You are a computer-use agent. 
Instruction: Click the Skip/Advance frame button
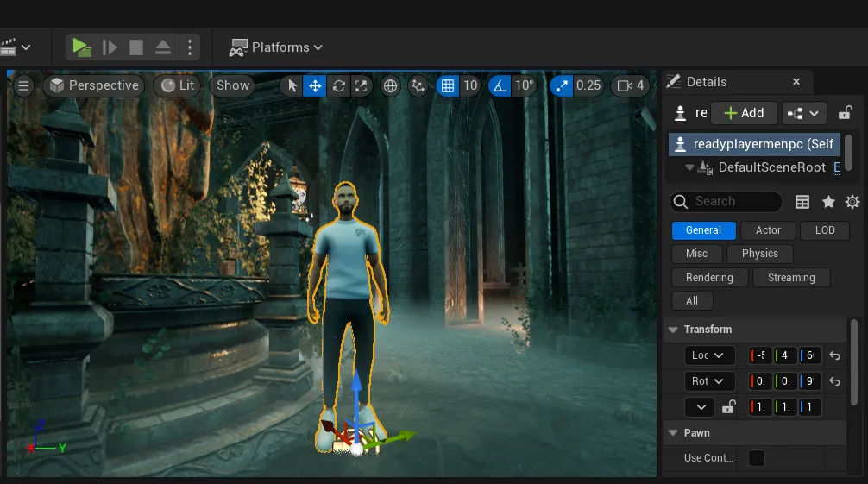pos(110,47)
